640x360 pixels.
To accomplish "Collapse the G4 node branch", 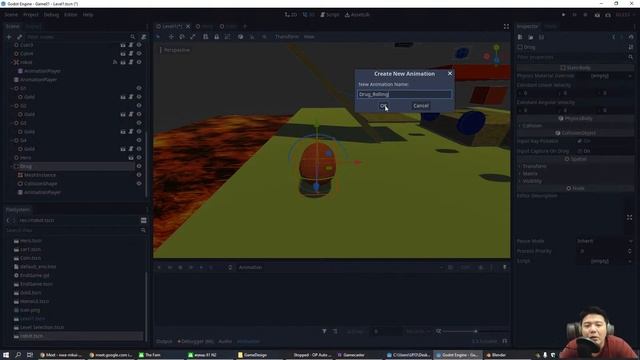I will (11, 140).
